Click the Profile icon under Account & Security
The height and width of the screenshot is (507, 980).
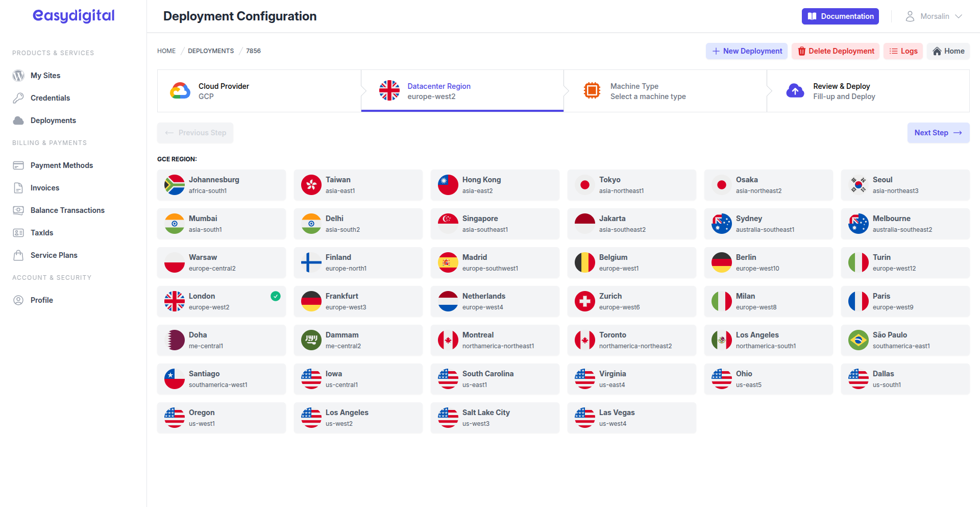tap(19, 300)
